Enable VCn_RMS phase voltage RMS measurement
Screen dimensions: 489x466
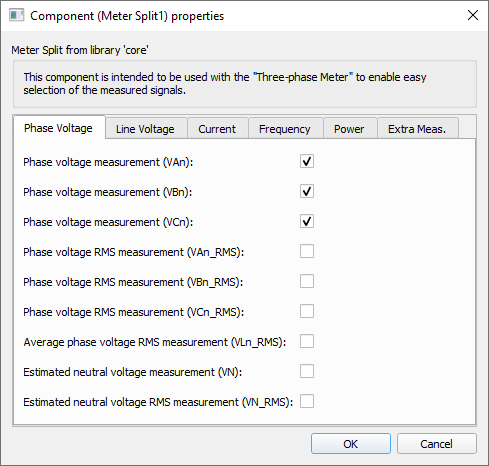(307, 311)
